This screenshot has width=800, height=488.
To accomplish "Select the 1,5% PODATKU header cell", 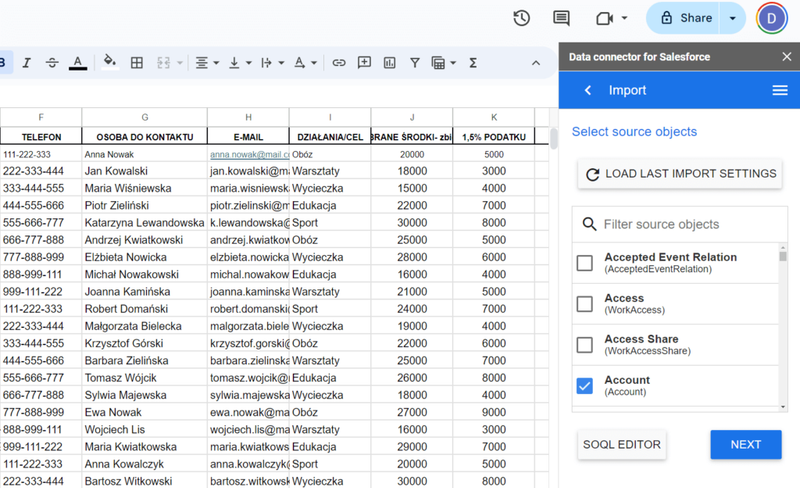I will (x=493, y=137).
